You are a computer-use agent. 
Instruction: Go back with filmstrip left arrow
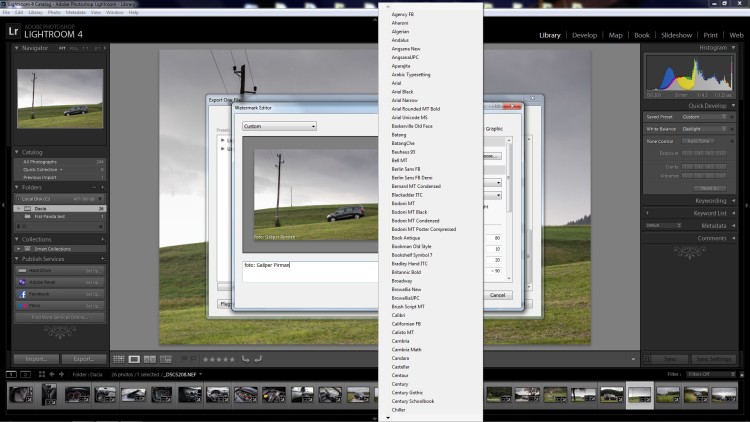coord(52,374)
